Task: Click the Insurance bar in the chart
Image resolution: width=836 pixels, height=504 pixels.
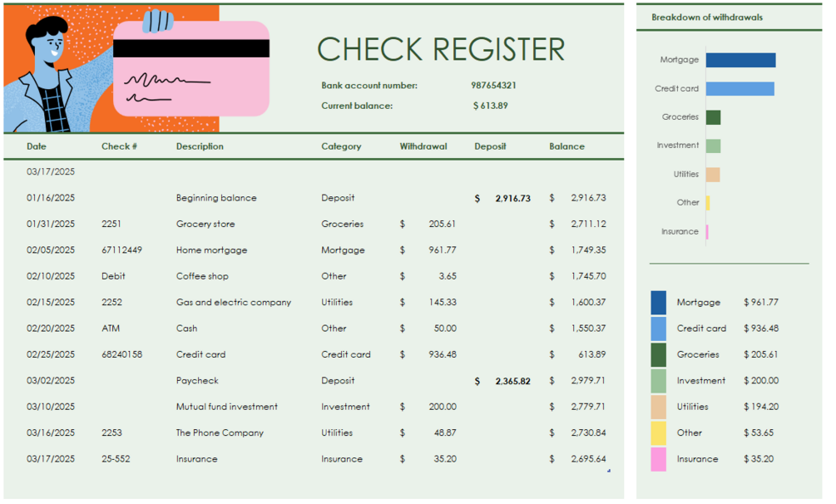Action: tap(707, 232)
